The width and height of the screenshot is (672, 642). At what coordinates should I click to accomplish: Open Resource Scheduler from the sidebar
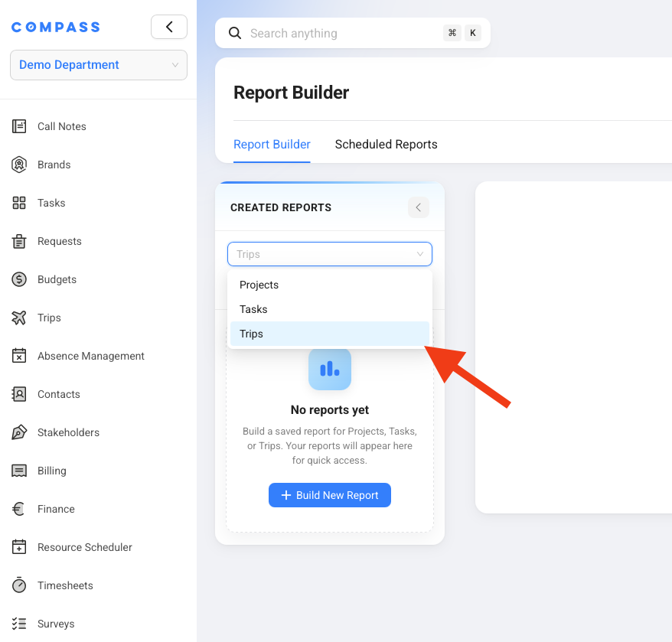click(x=85, y=547)
